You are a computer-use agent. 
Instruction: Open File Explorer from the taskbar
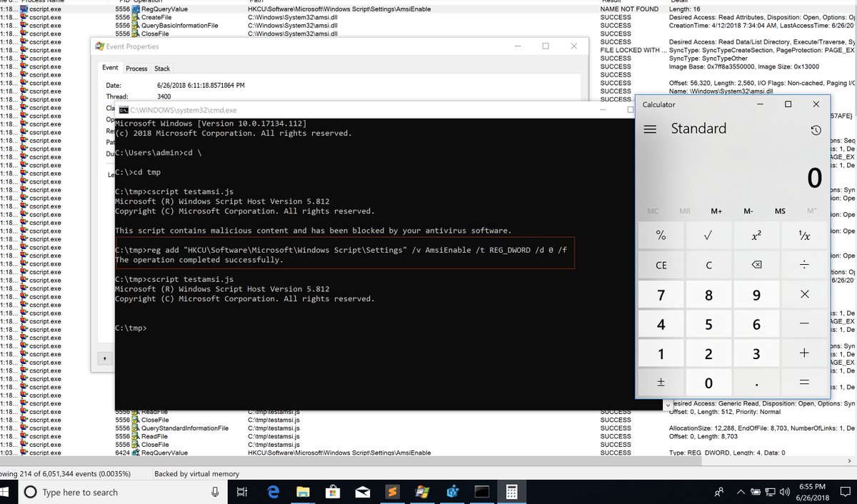pos(303,492)
